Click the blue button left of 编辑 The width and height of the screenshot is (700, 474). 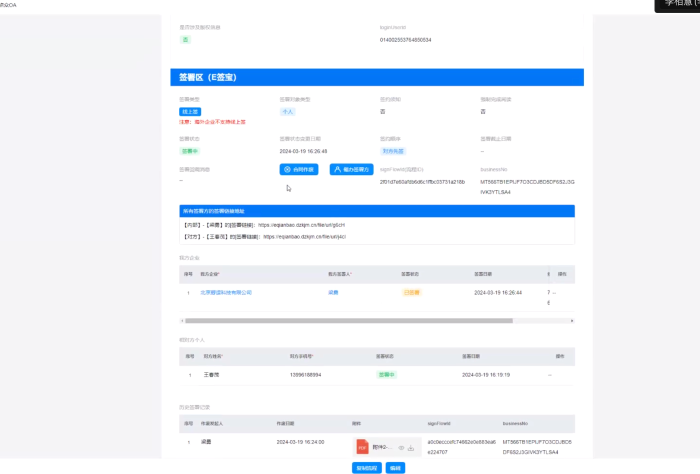pyautogui.click(x=367, y=467)
